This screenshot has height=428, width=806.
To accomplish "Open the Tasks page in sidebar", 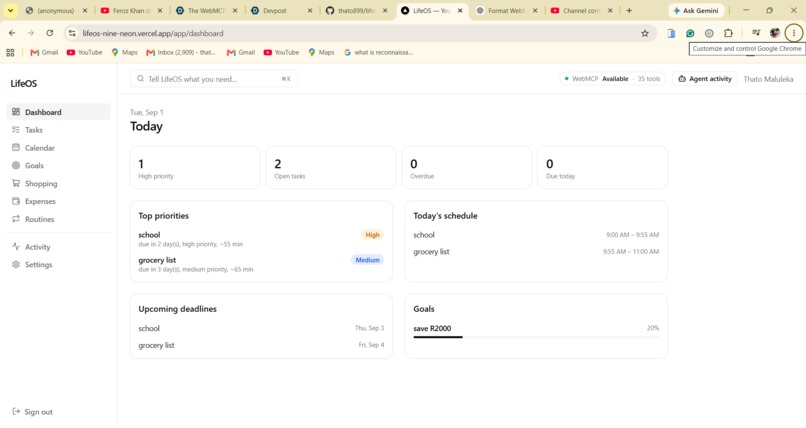I will pyautogui.click(x=58, y=130).
